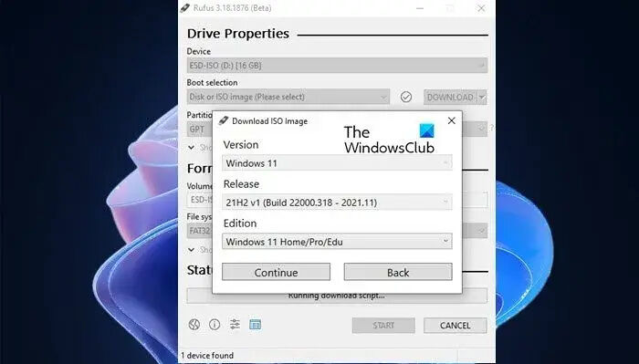
Task: Click the status progress bar
Action: point(337,296)
